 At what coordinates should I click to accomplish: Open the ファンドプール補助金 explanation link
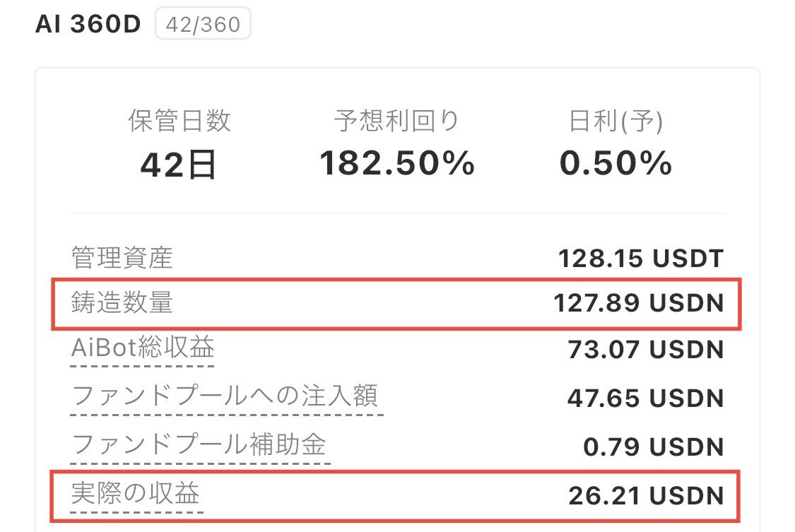pyautogui.click(x=199, y=445)
